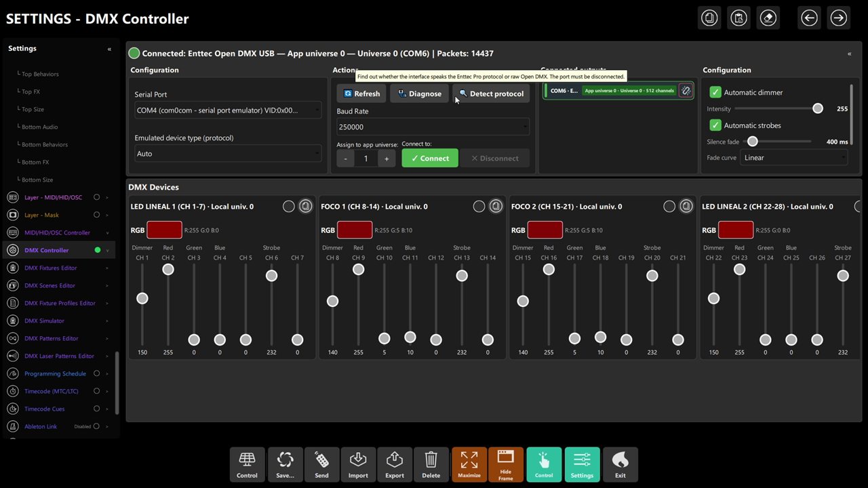Collapse the Settings sidebar with double chevron
This screenshot has height=488, width=868.
[109, 49]
